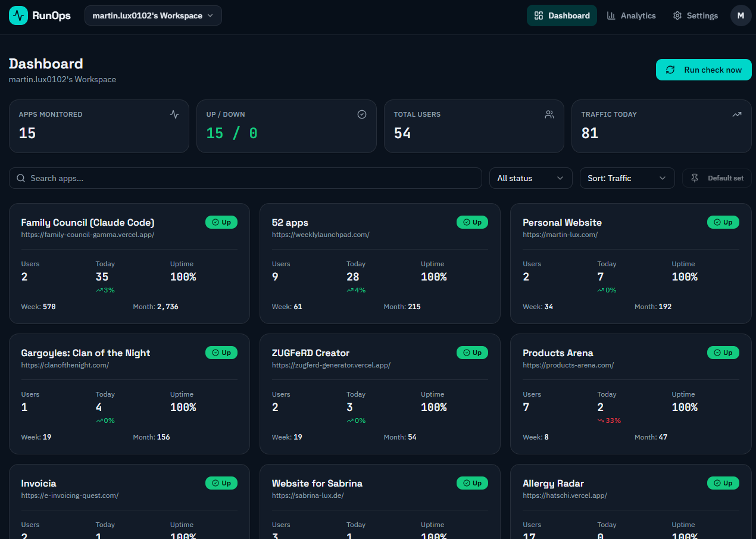Open the ZUGFeRD Creator card title

pyautogui.click(x=311, y=353)
